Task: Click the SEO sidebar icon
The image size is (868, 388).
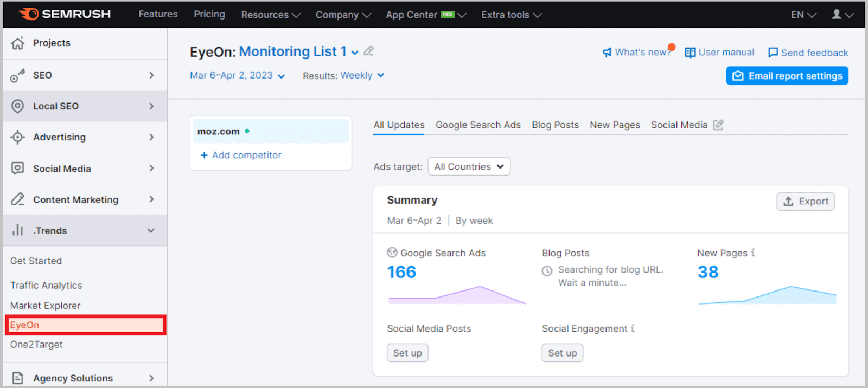Action: [18, 75]
